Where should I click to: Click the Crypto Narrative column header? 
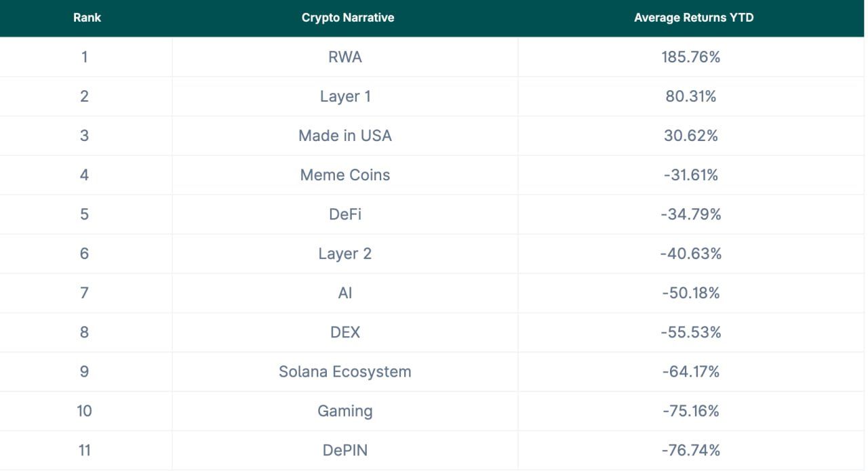(347, 18)
